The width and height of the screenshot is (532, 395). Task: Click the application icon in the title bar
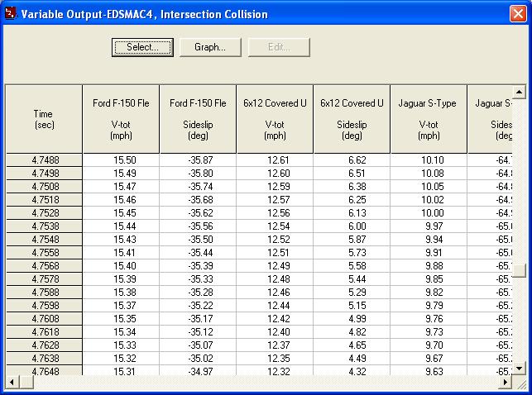[x=10, y=14]
